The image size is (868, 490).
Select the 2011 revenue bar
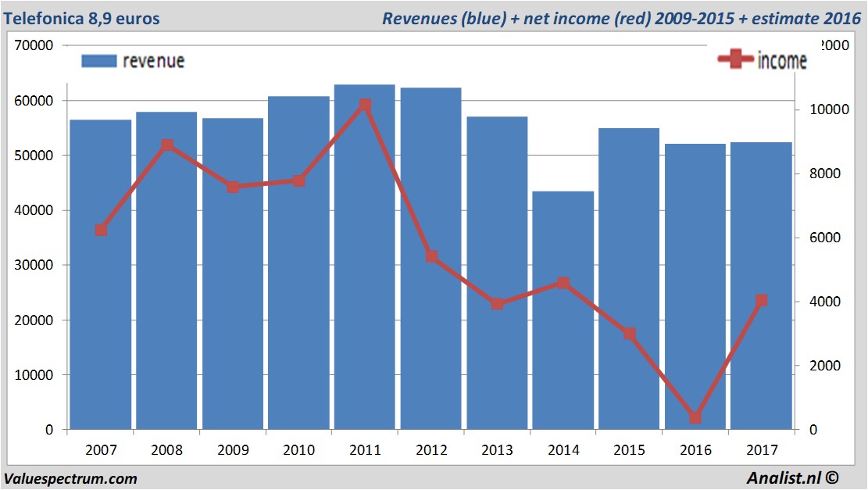pos(365,257)
